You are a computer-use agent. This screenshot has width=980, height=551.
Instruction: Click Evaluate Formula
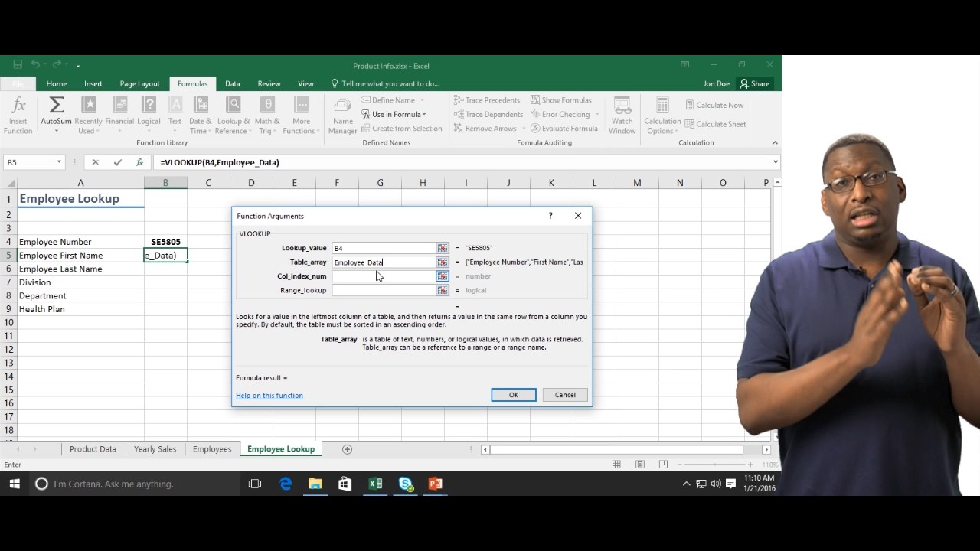tap(563, 129)
